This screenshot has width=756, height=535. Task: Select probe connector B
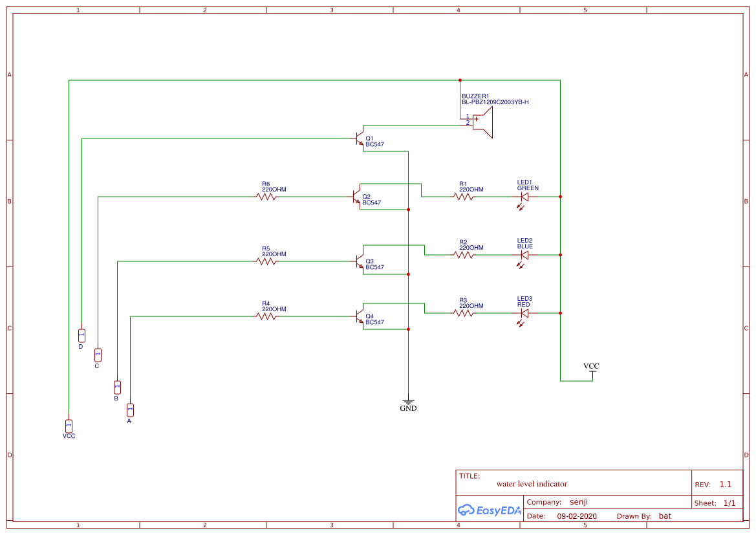tap(117, 388)
